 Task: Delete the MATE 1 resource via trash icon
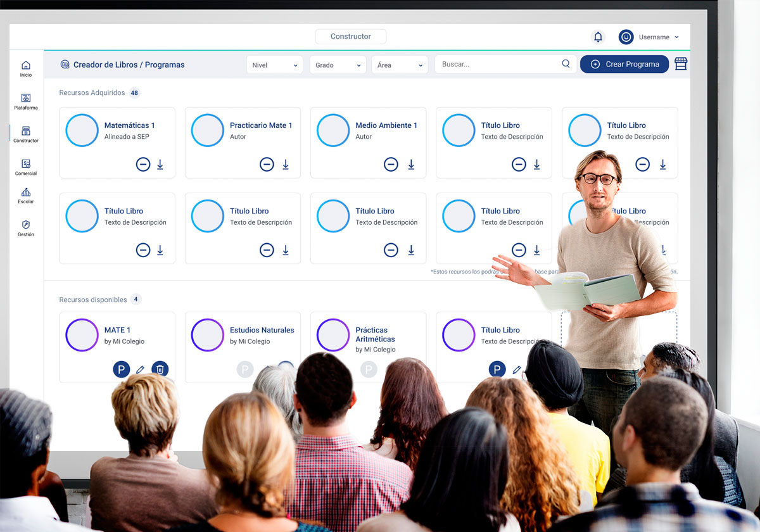click(x=160, y=369)
